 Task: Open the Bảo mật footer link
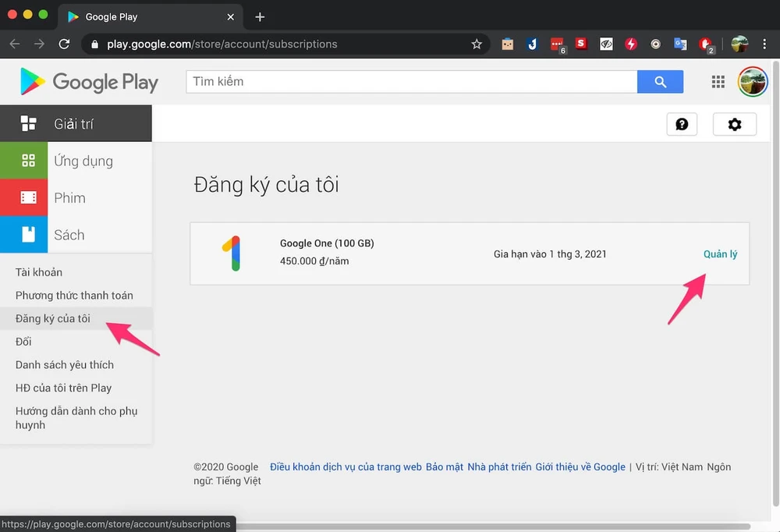coord(444,466)
